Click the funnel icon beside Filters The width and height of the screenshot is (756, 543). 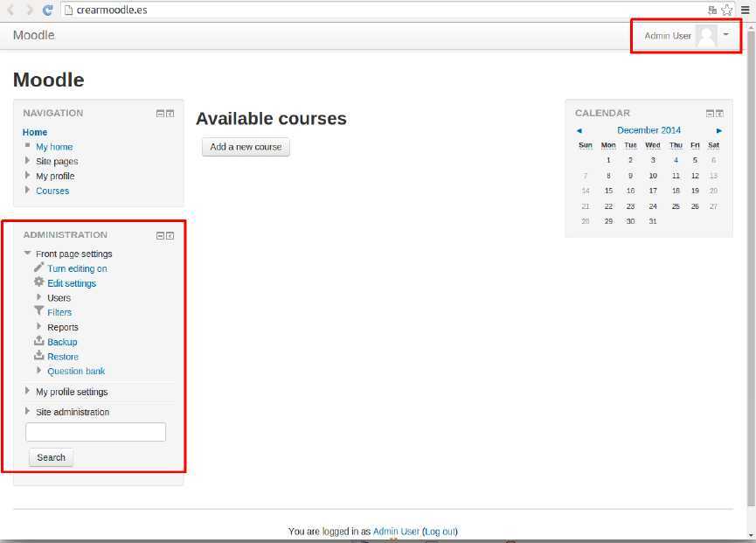39,311
